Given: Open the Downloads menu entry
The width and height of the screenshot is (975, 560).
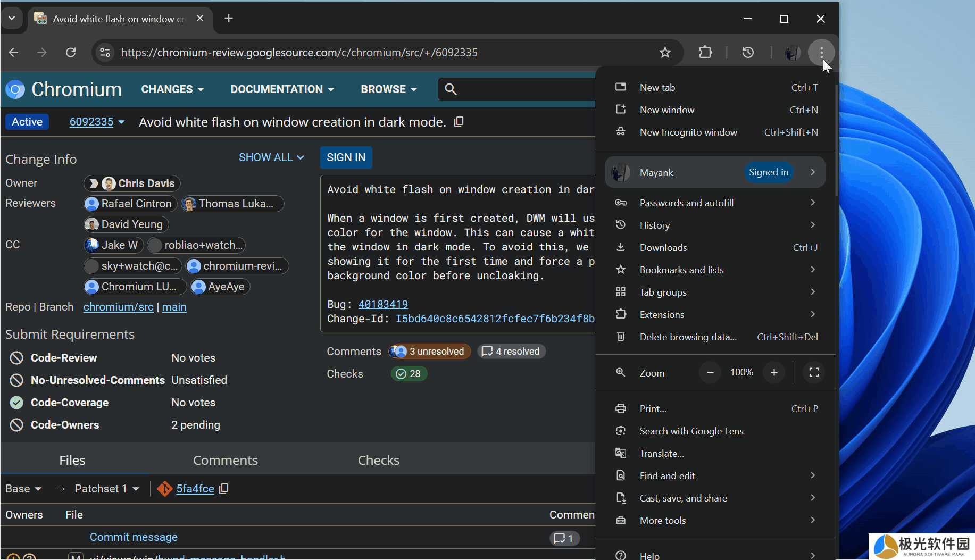Looking at the screenshot, I should pos(663,248).
